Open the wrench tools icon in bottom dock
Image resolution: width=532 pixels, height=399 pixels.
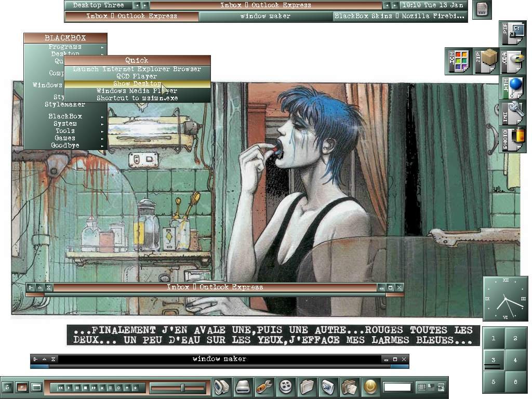click(x=264, y=387)
